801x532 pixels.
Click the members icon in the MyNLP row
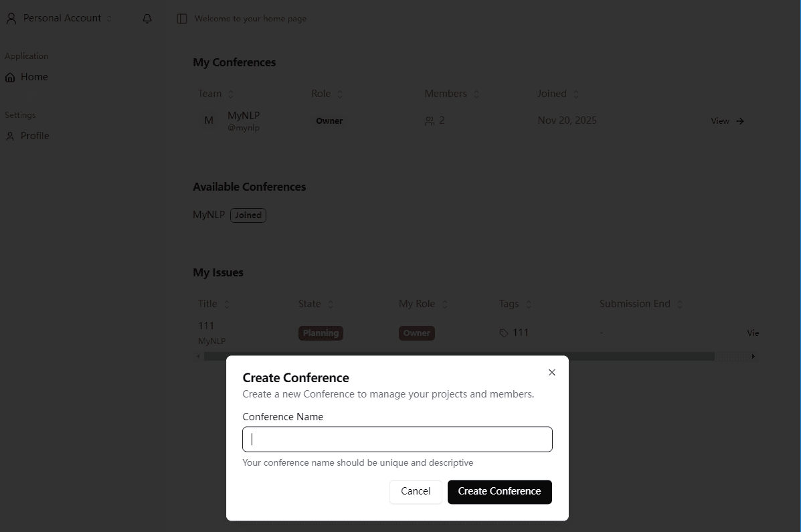click(x=429, y=120)
